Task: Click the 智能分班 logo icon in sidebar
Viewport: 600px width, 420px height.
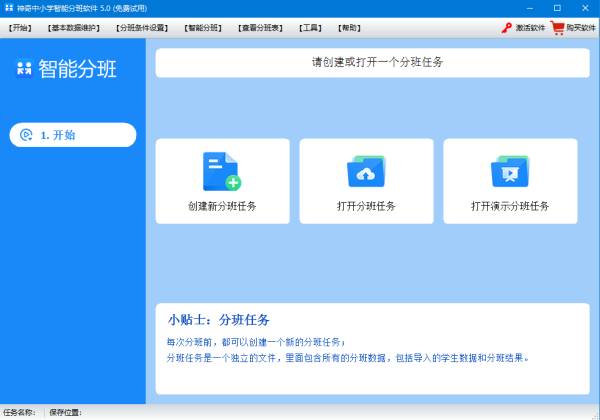Action: coord(24,68)
